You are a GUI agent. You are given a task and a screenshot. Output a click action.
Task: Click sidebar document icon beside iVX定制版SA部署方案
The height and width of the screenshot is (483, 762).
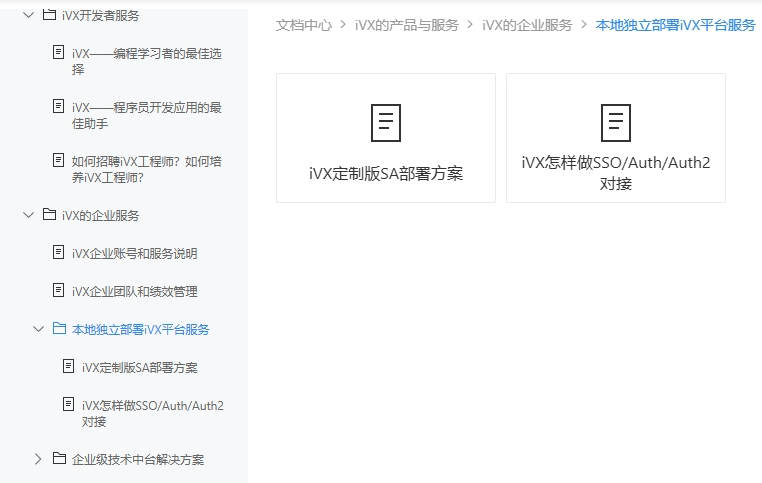pos(69,366)
